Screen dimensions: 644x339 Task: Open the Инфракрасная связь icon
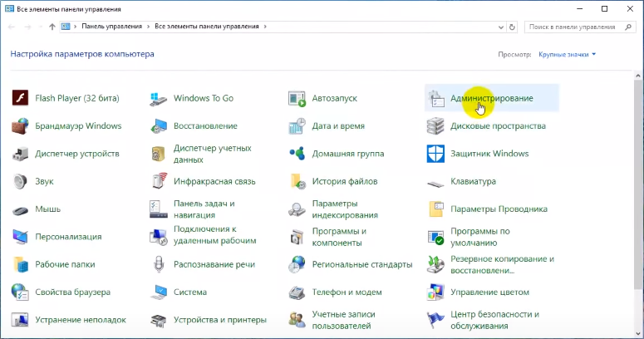tap(159, 181)
